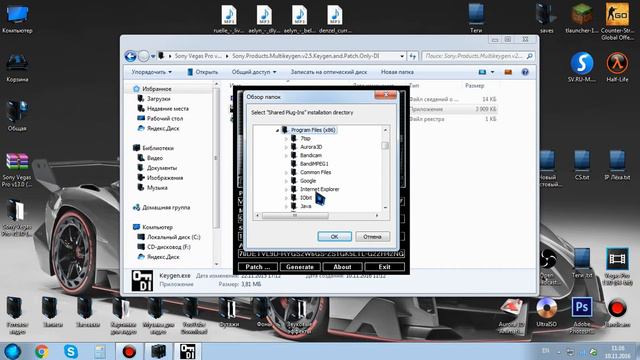Open the saves desktop shortcut
The height and width of the screenshot is (360, 640).
547,19
